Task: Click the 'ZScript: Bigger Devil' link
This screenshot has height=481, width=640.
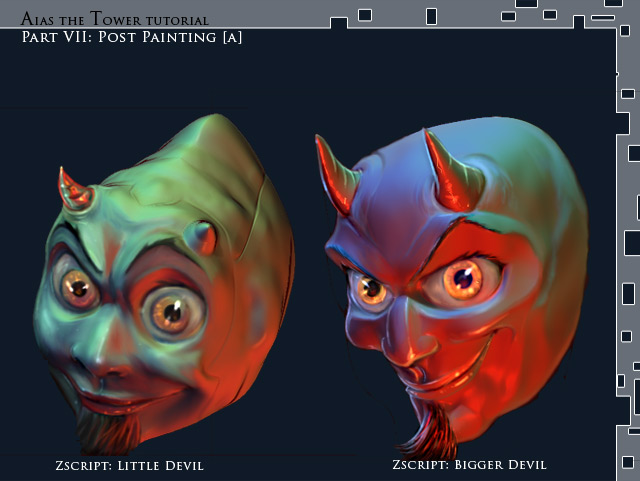Action: (x=469, y=465)
